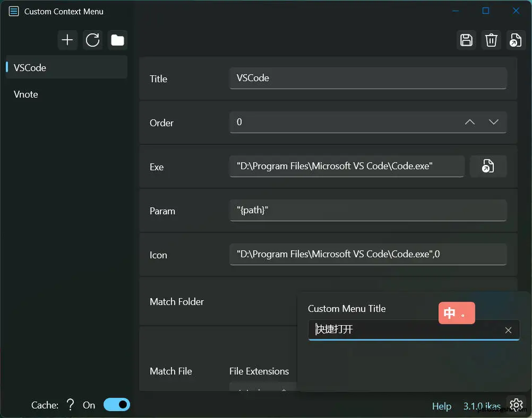Refresh the menu list
Screen dimensions: 532x418
pos(92,40)
